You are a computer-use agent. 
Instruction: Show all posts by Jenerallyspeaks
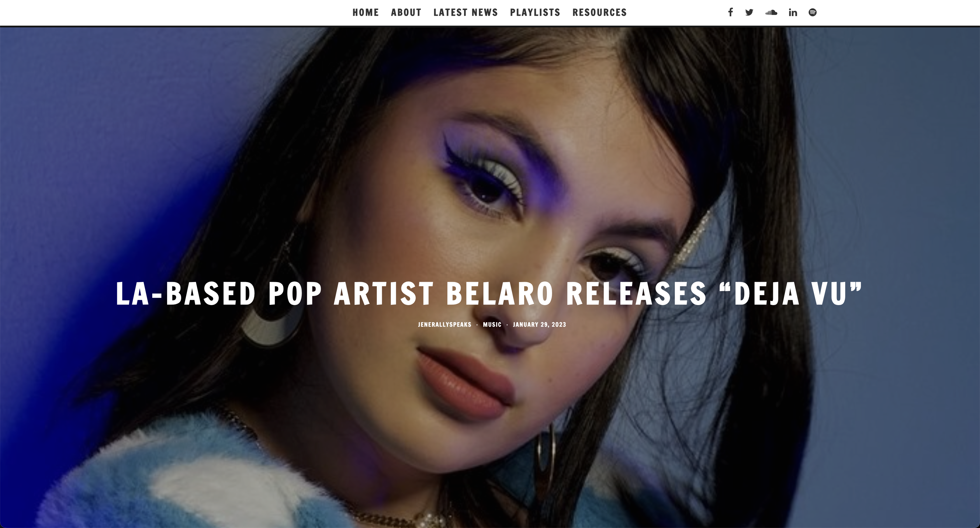tap(444, 325)
